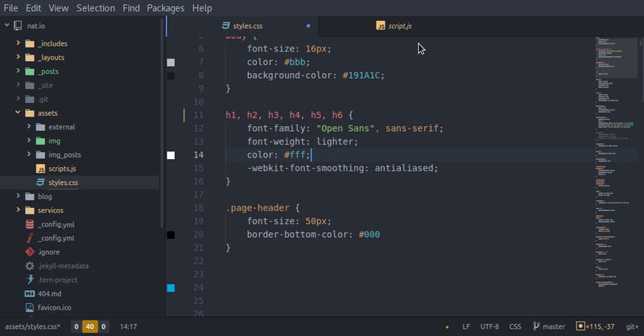The width and height of the screenshot is (644, 336).
Task: Expand the img_posts folder
Action: pos(66,154)
